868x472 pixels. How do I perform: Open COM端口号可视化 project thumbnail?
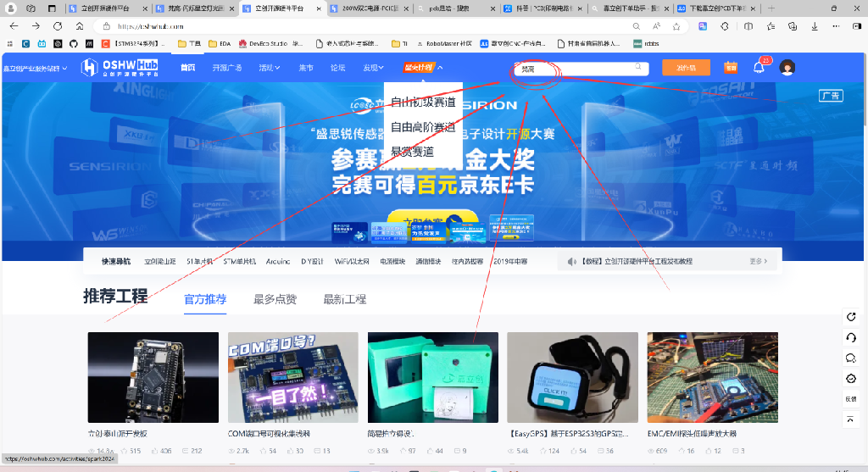pos(292,377)
